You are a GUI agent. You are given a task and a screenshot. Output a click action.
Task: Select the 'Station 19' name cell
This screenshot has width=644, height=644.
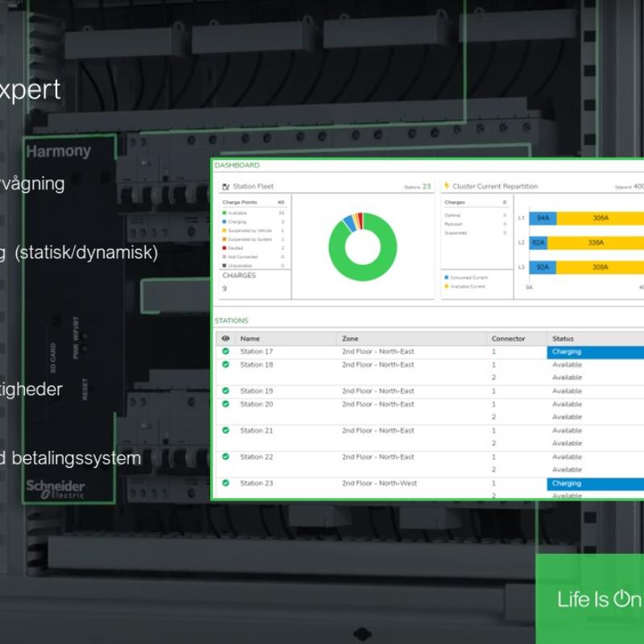[x=256, y=391]
